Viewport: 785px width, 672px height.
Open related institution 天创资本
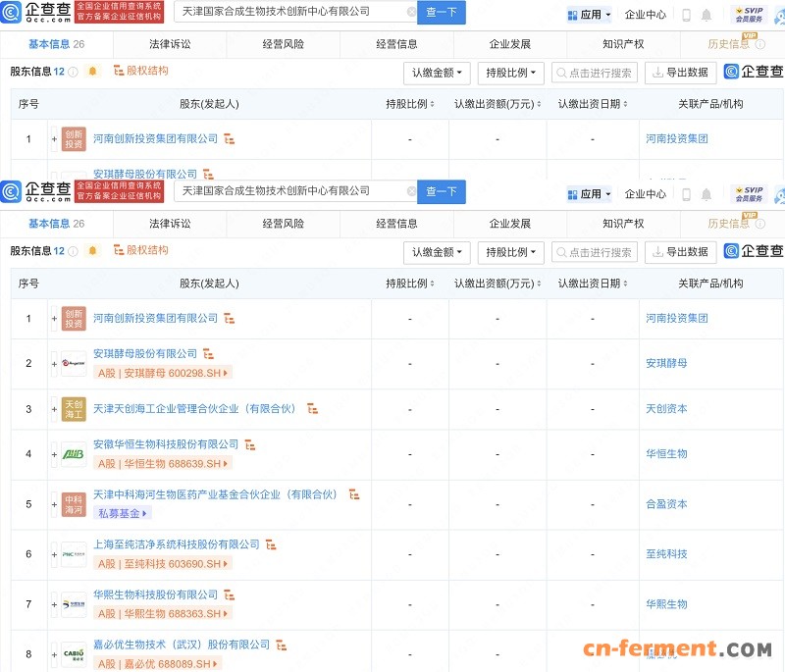pos(666,409)
